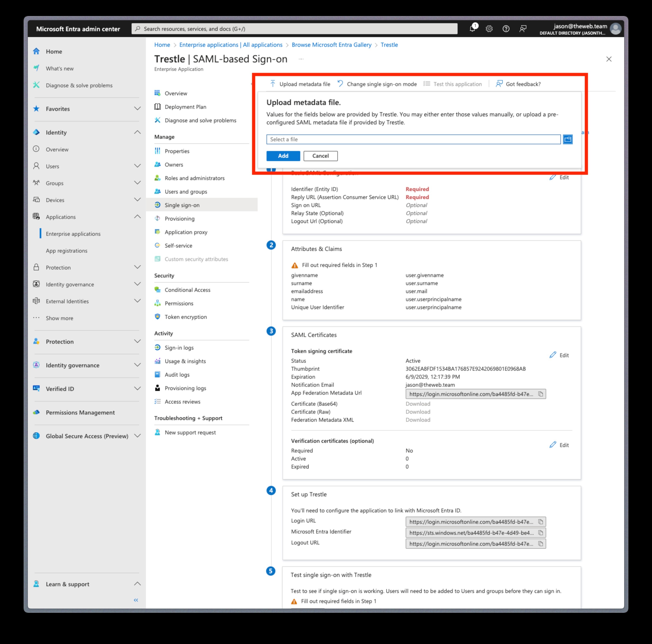
Task: Click the Overview grid icon in app menu
Action: point(157,93)
